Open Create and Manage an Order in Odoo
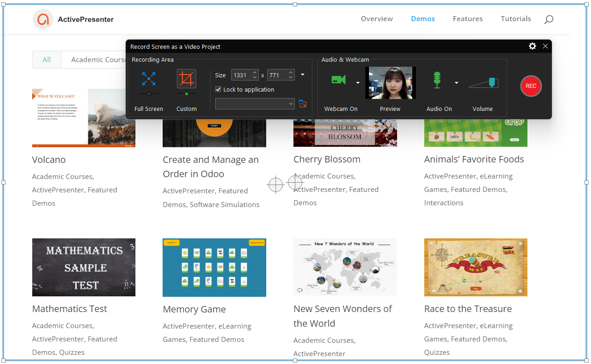This screenshot has width=591, height=364. (x=211, y=167)
